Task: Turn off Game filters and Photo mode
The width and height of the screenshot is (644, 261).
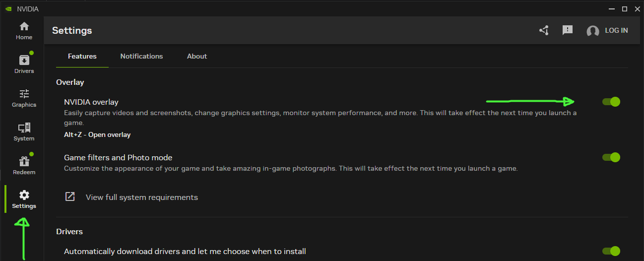Action: 611,157
